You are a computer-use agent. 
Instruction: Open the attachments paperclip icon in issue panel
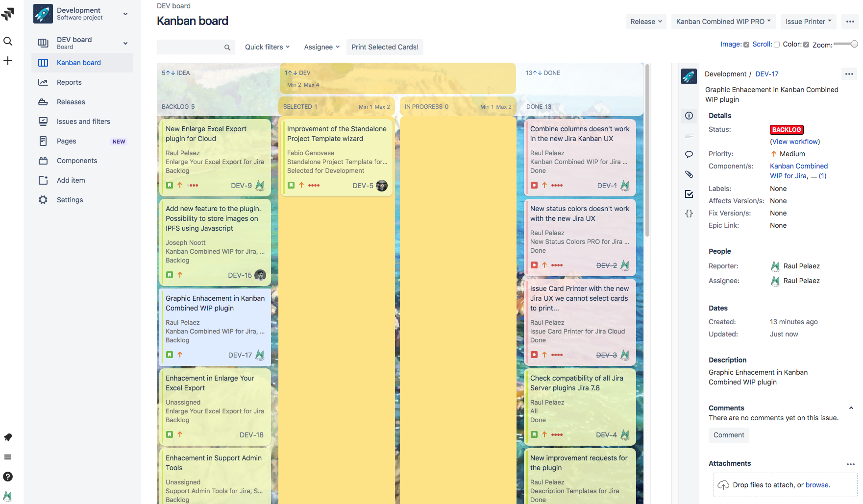(x=689, y=174)
